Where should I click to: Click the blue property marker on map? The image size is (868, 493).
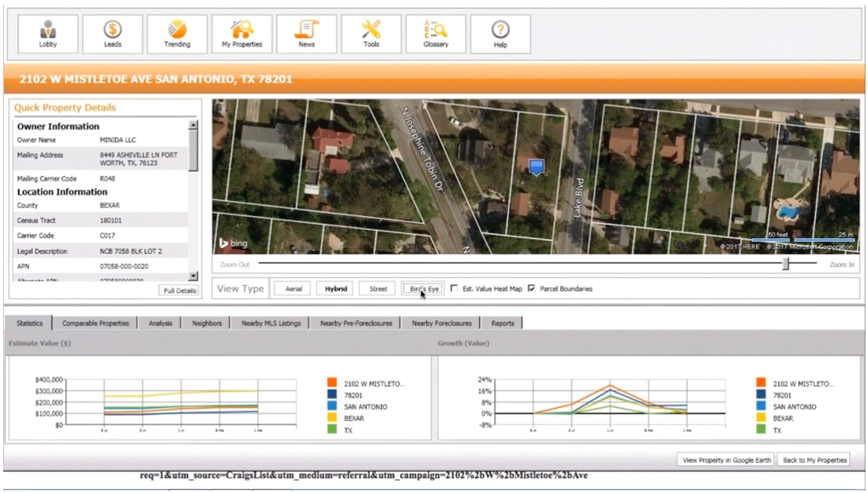[x=537, y=167]
